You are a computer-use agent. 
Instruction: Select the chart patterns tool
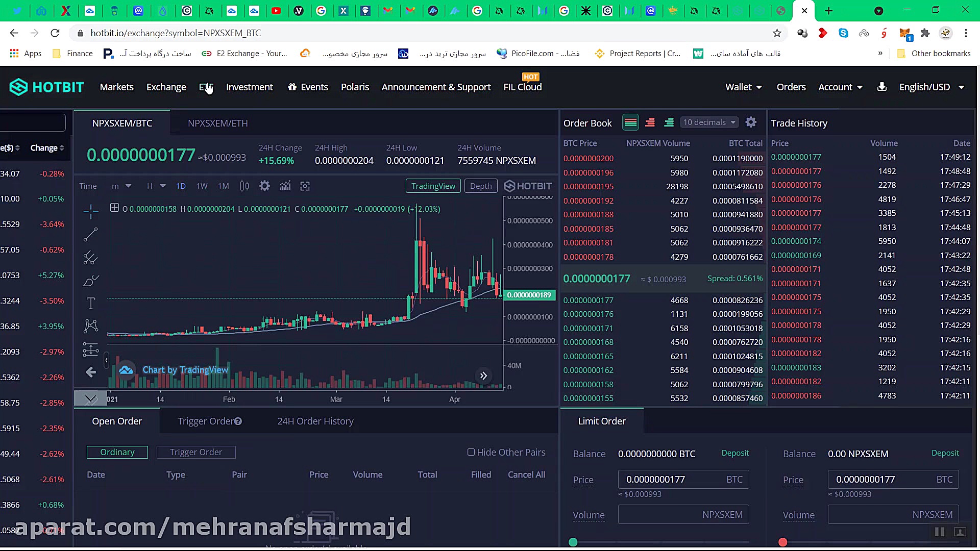coord(91,326)
